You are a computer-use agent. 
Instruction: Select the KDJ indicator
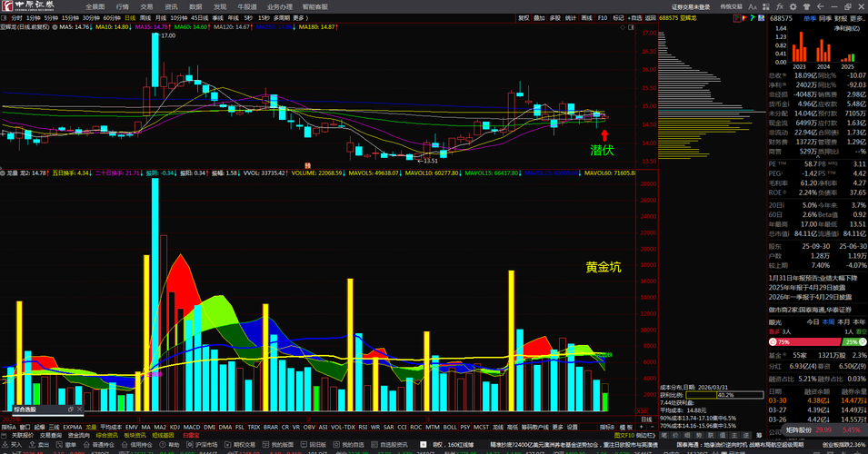pos(175,428)
